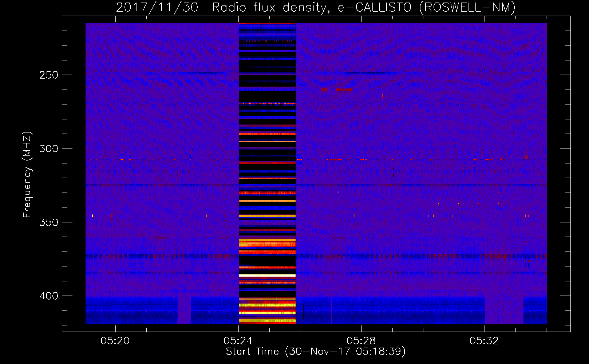
Task: Click the 350 frequency tick label
Action: point(49,222)
